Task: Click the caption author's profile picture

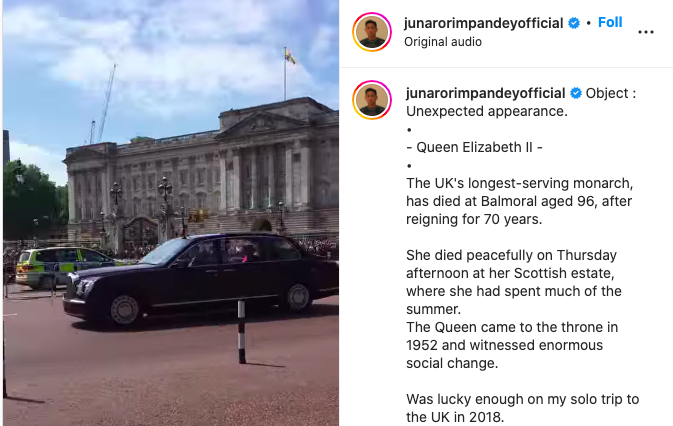Action: pyautogui.click(x=372, y=100)
